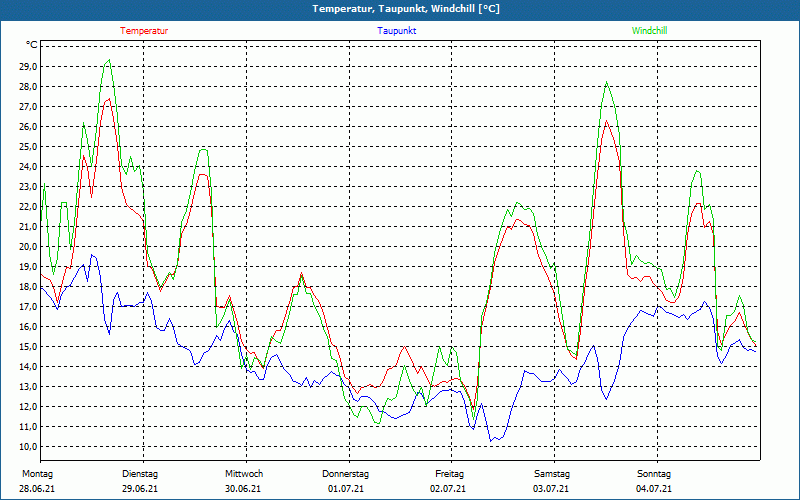Click the '04.07.21' date label
The height and width of the screenshot is (500, 800).
pyautogui.click(x=654, y=489)
